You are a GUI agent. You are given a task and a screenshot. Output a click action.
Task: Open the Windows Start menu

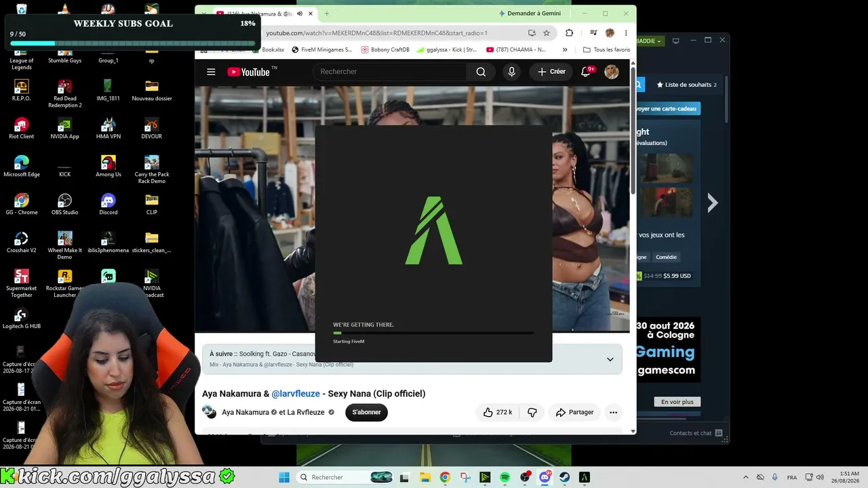(284, 478)
